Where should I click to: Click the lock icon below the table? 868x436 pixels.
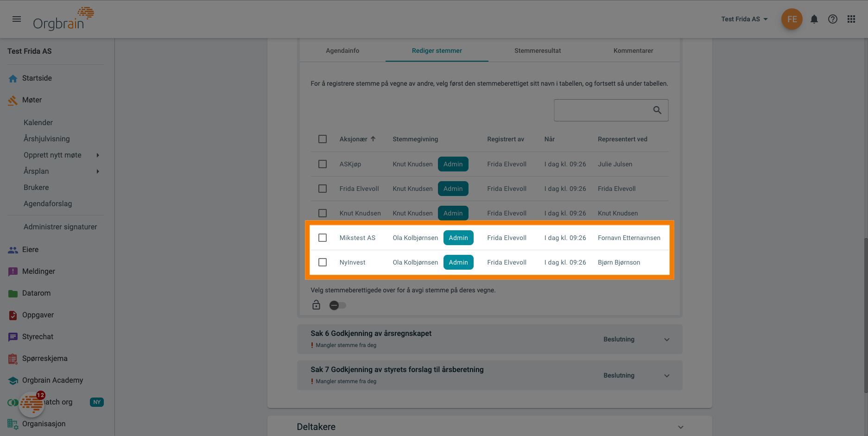pyautogui.click(x=316, y=305)
